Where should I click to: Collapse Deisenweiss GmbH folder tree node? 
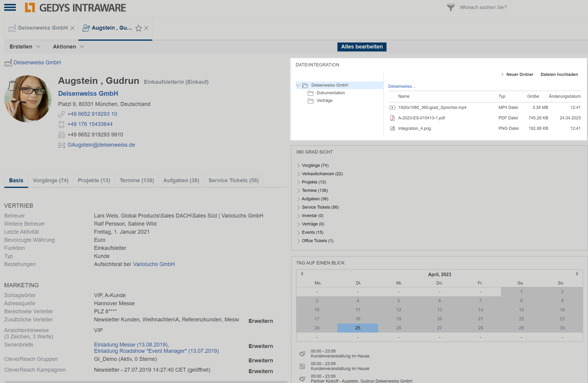(x=298, y=85)
